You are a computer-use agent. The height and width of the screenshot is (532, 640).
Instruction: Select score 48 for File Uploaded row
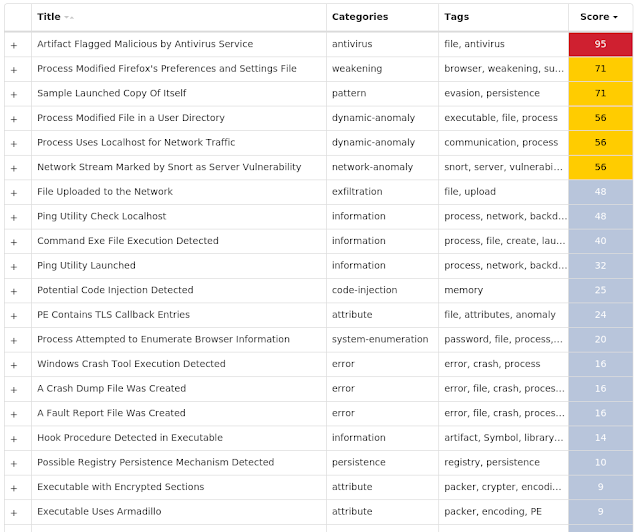coord(600,191)
